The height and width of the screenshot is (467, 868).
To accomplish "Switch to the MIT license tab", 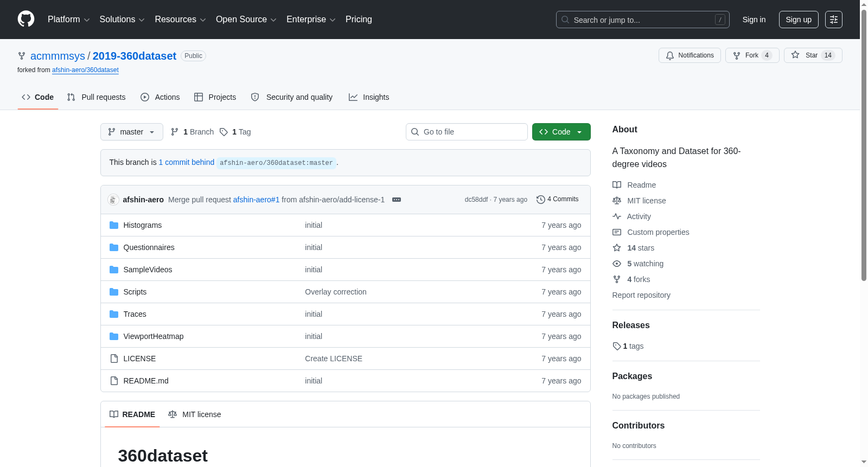I will pyautogui.click(x=195, y=414).
